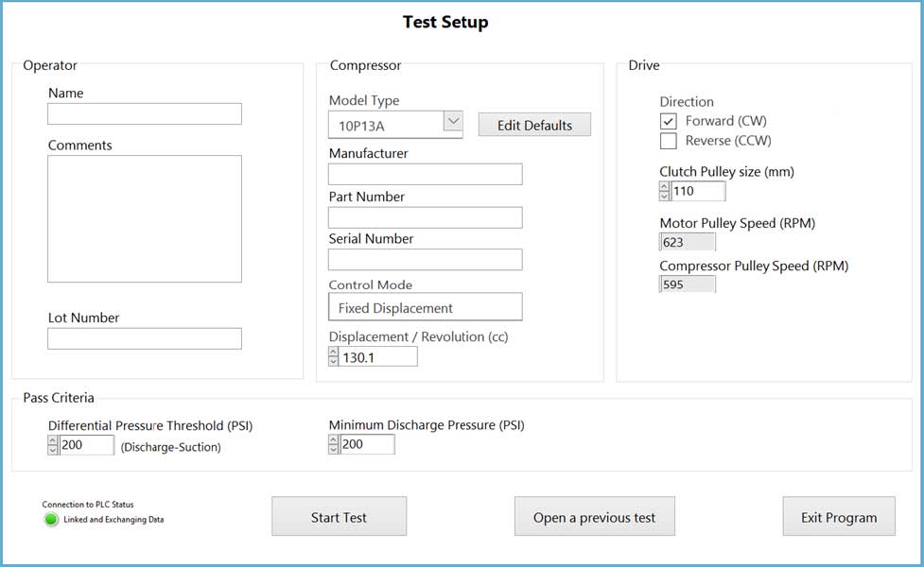Click the Start Test button
The width and height of the screenshot is (924, 567).
(339, 517)
